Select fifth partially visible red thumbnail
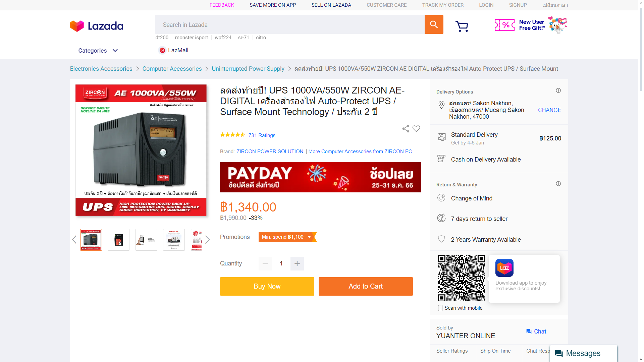Image resolution: width=644 pixels, height=362 pixels. (x=197, y=240)
